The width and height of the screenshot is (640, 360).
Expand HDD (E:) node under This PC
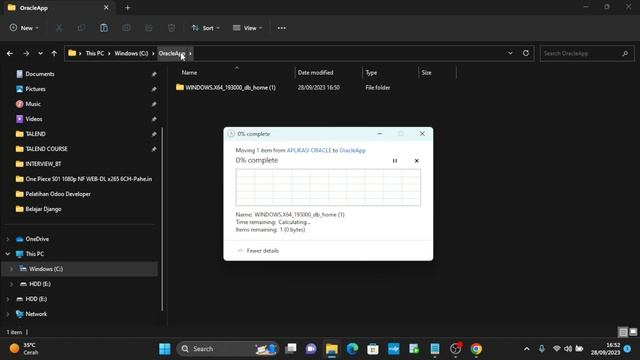click(11, 284)
